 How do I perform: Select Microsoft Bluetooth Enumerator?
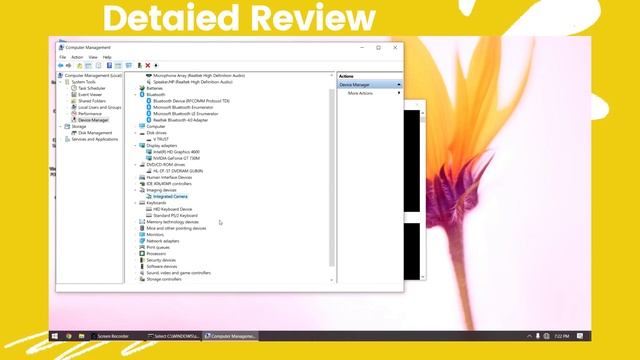click(183, 107)
